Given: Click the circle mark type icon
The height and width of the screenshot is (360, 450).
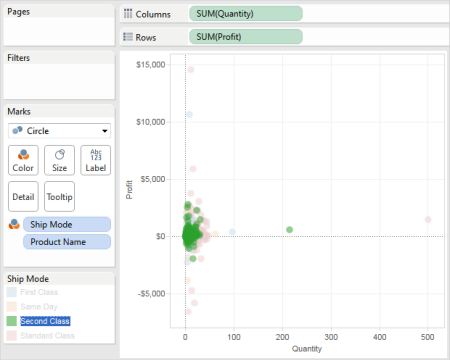Looking at the screenshot, I should click(17, 130).
